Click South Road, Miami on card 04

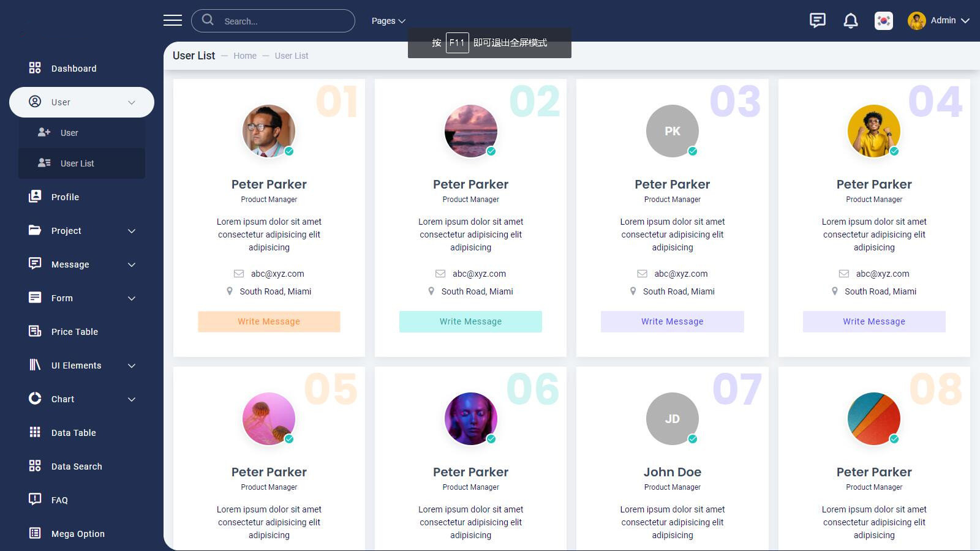pyautogui.click(x=880, y=291)
